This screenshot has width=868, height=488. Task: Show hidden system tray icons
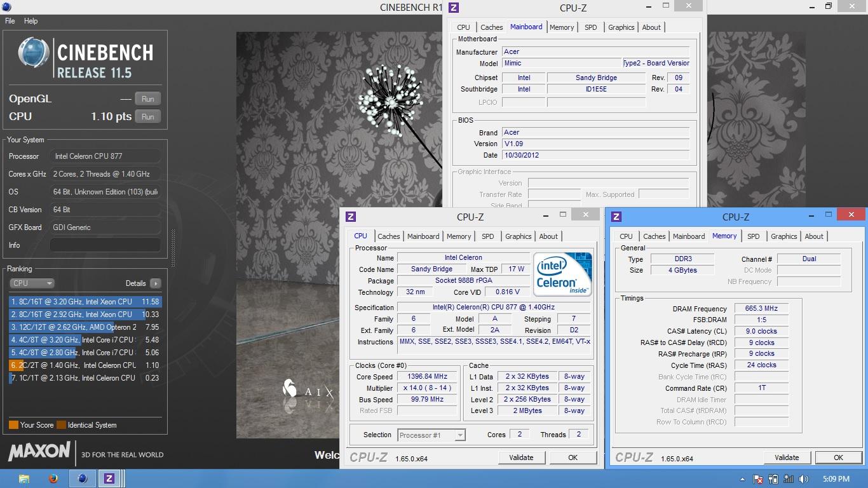tap(742, 479)
